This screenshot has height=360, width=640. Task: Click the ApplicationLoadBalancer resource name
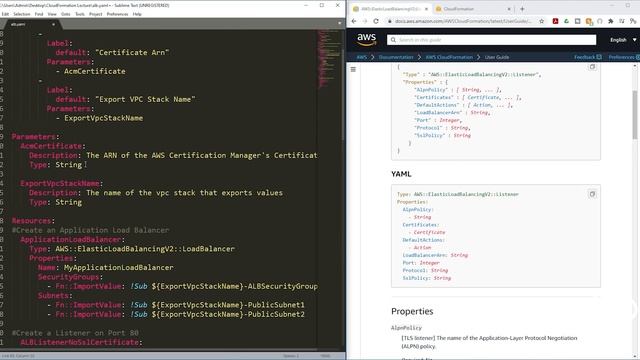click(x=71, y=240)
